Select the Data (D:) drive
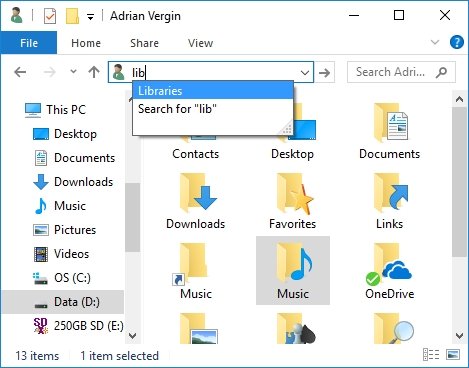Viewport: 469px width, 368px height. coord(63,302)
